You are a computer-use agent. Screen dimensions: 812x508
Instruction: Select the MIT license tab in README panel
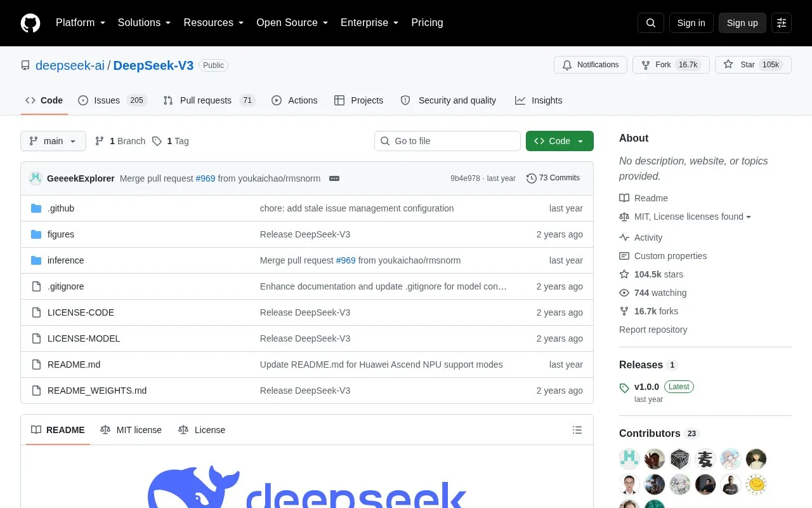[x=131, y=430]
